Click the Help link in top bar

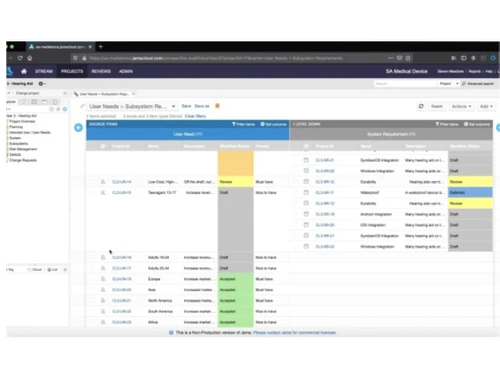coord(489,71)
